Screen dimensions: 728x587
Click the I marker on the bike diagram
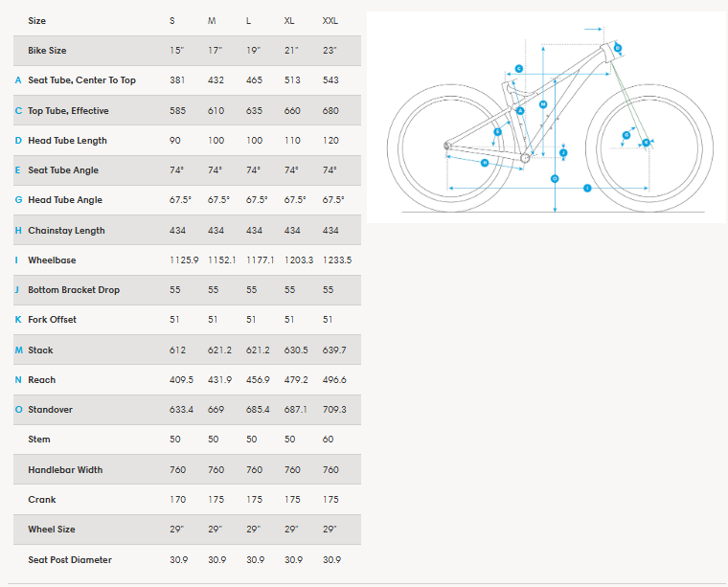(x=586, y=189)
